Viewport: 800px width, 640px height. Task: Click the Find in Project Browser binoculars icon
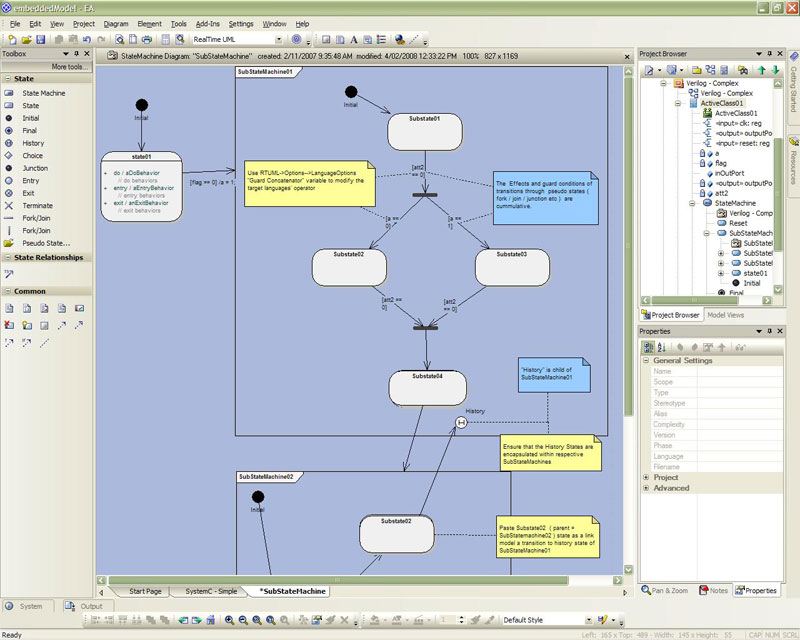coord(743,70)
